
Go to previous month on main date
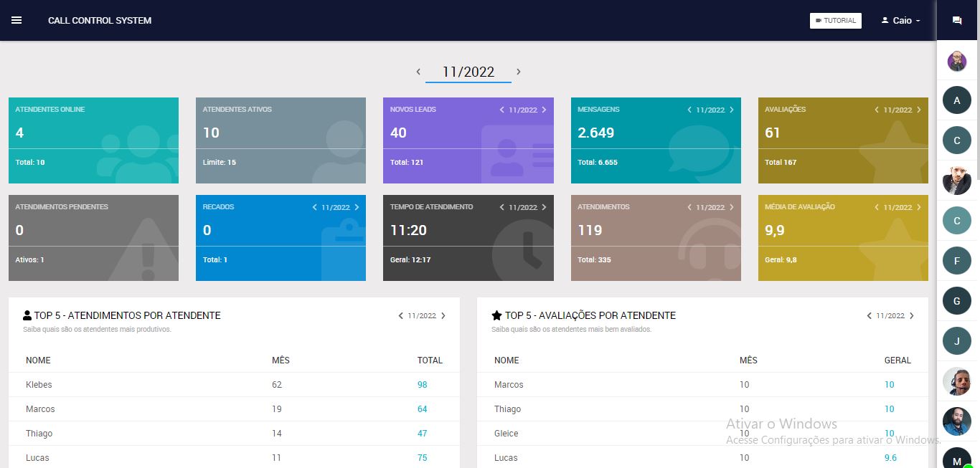[418, 72]
